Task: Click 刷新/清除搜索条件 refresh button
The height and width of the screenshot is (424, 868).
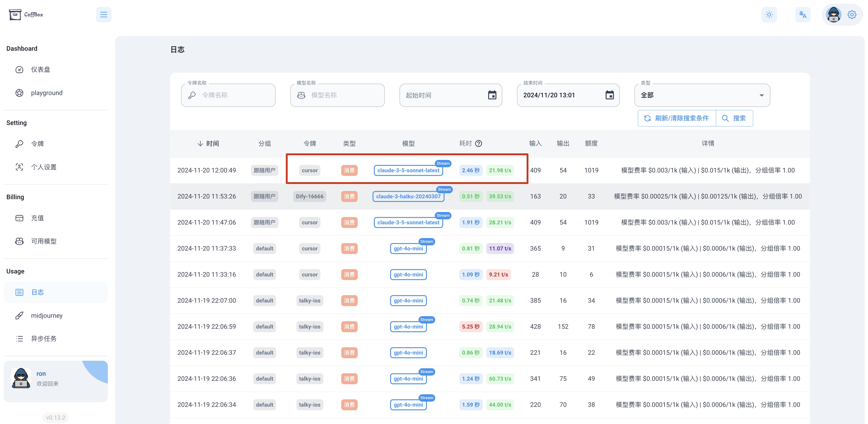Action: coord(677,118)
